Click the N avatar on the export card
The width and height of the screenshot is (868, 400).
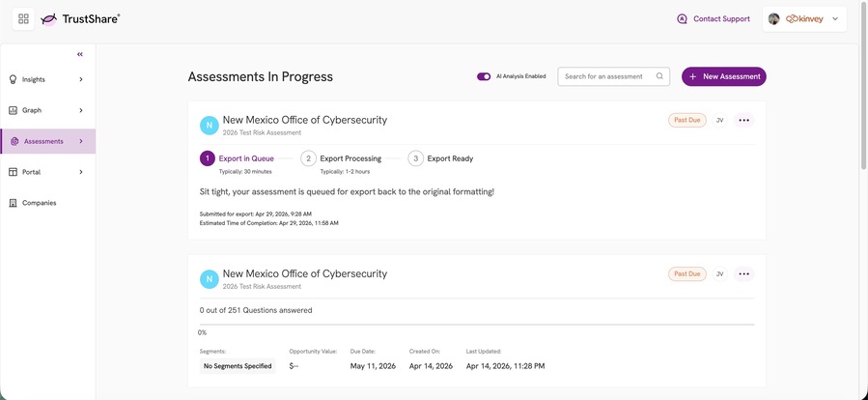tap(209, 126)
